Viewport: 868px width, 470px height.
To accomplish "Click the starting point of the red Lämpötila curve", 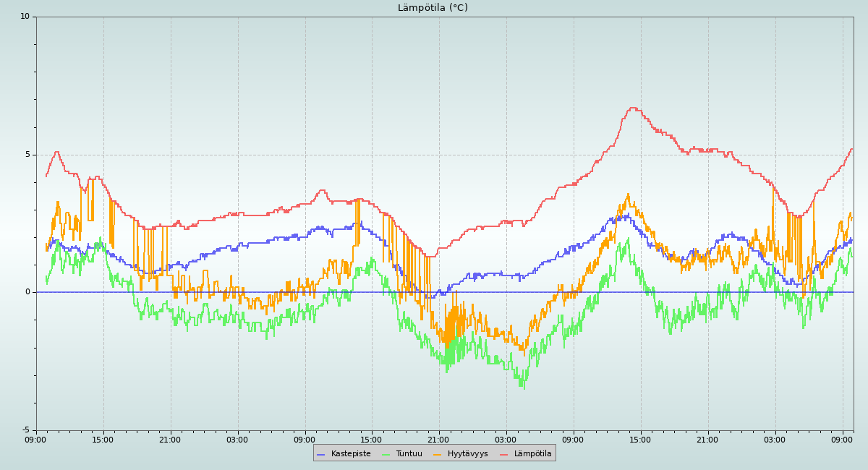I will click(x=46, y=176).
